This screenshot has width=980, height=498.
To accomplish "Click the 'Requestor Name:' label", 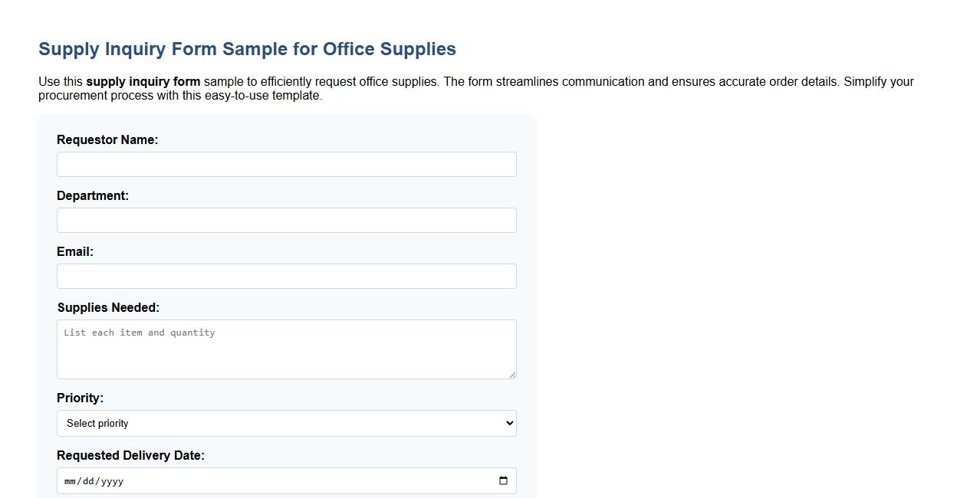I will tap(107, 139).
